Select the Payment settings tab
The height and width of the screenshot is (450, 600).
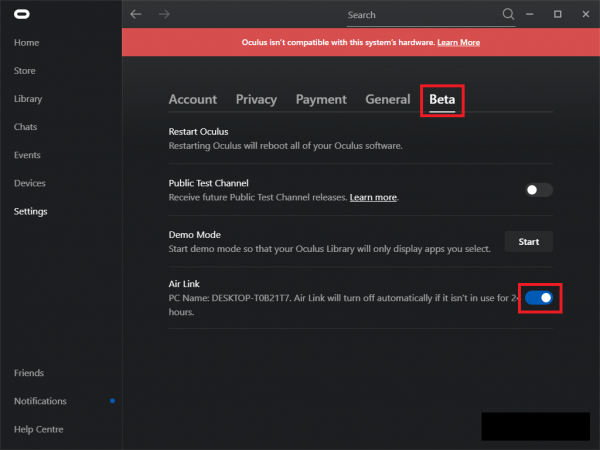[321, 99]
